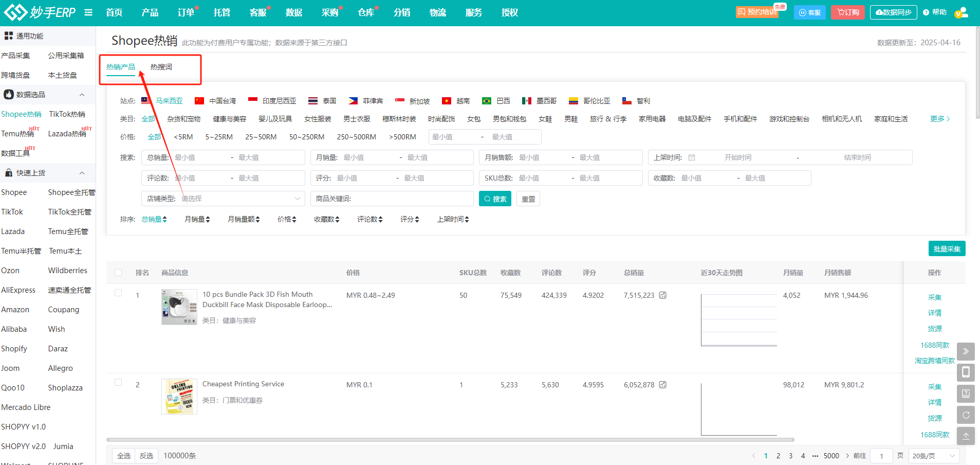Open the user avatar icon

click(x=961, y=12)
